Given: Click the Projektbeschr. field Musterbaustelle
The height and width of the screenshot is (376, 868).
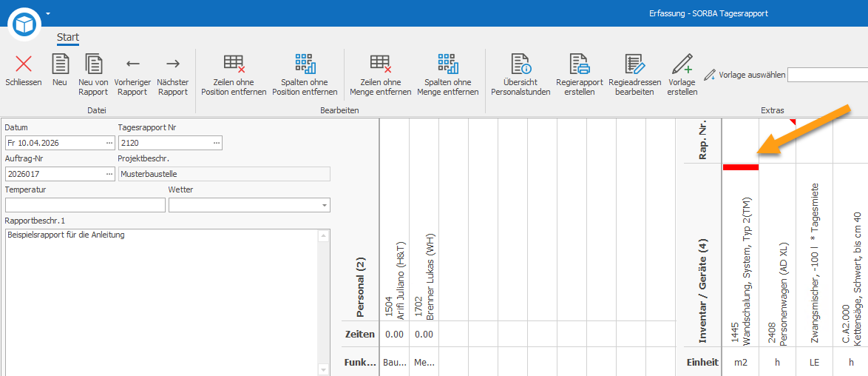Looking at the screenshot, I should [224, 174].
